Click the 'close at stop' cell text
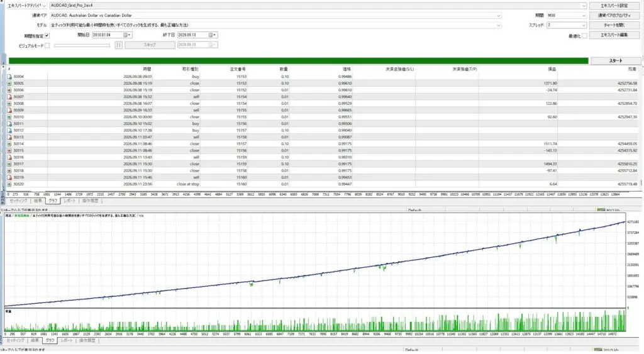 pos(188,184)
